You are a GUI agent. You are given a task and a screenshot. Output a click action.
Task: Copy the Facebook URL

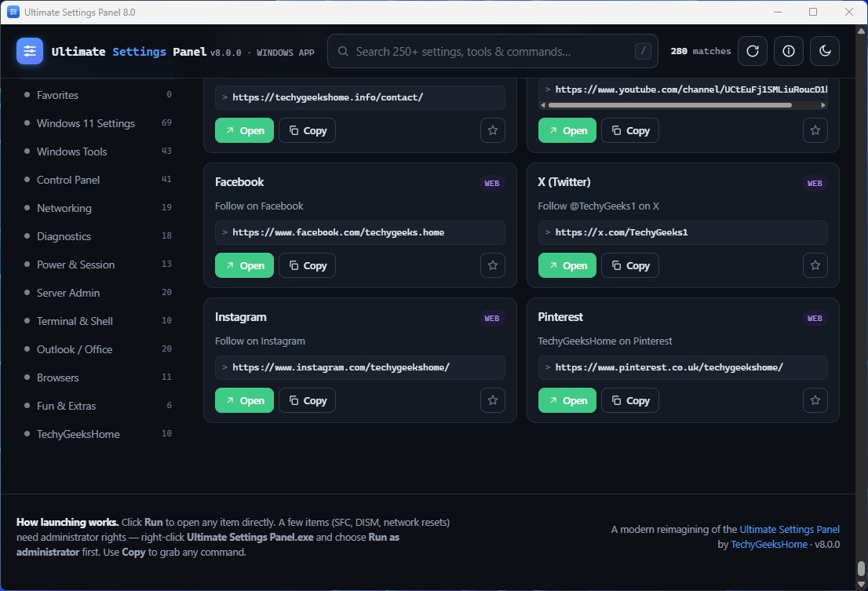pos(307,265)
